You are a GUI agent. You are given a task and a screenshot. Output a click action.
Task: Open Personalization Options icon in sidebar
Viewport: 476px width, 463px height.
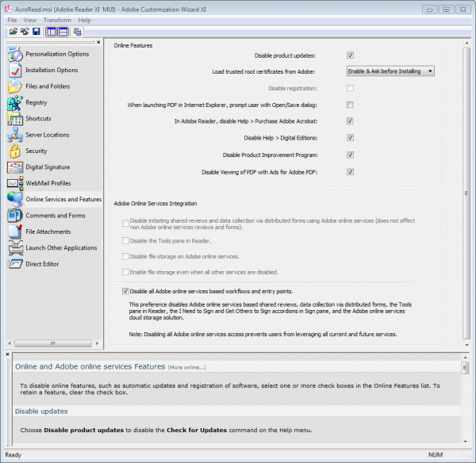15,54
